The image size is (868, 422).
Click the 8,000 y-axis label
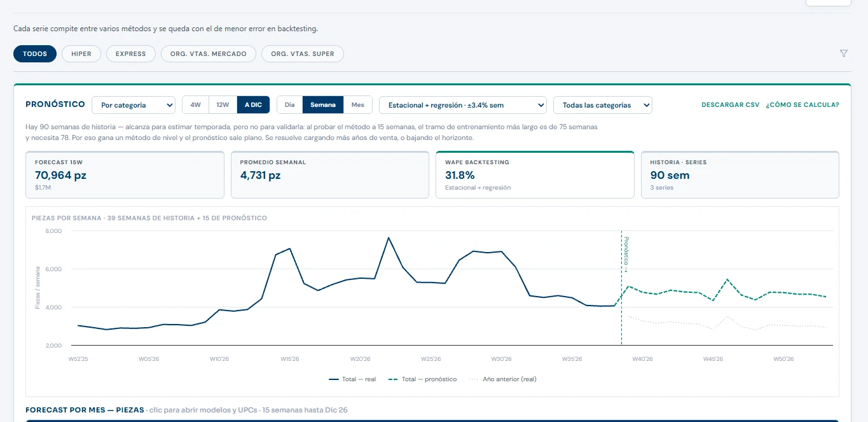pyautogui.click(x=53, y=231)
